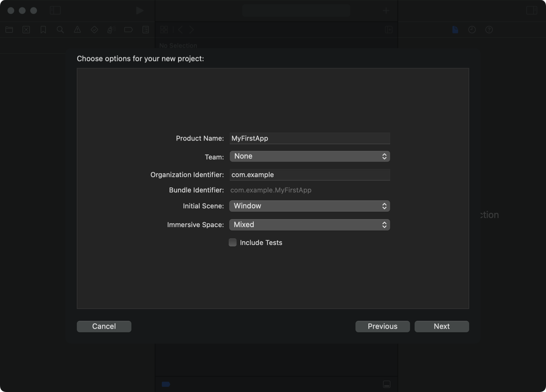Cancel the new project dialog
546x392 pixels.
click(104, 326)
